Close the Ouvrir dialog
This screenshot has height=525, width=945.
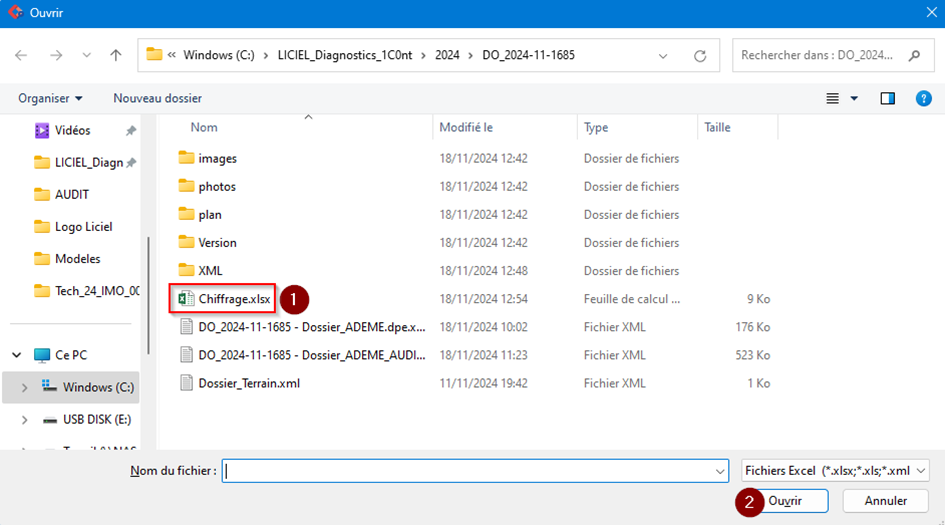(x=932, y=13)
